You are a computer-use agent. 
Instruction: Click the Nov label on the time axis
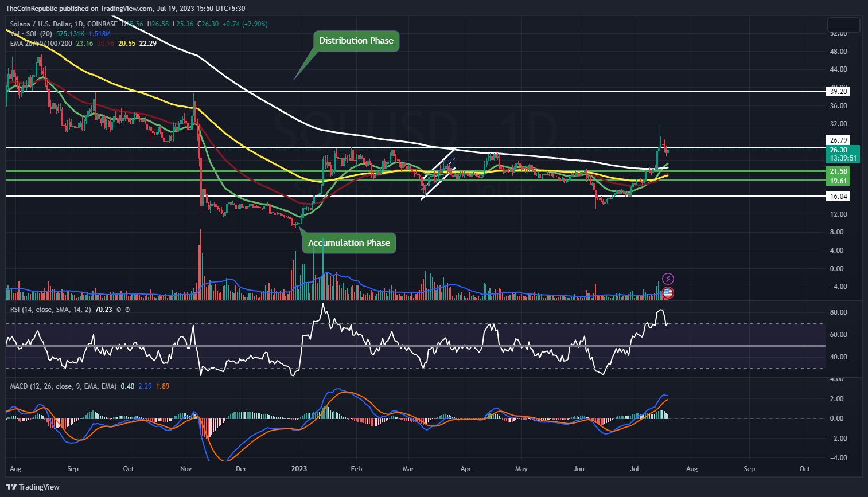click(187, 469)
